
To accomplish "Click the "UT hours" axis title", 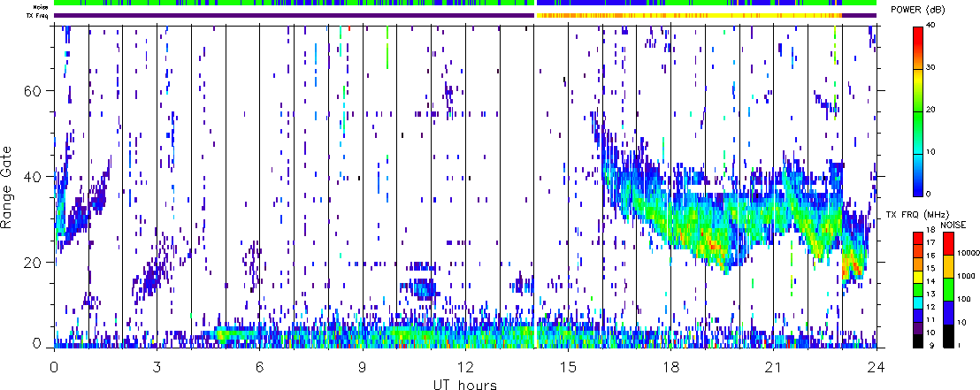I will [465, 384].
